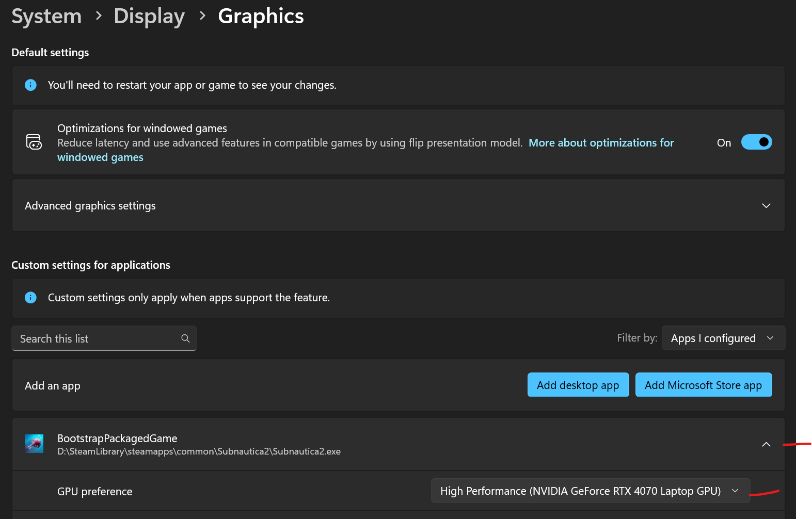812x519 pixels.
Task: Click the Subnautica2 app icon
Action: pos(34,444)
